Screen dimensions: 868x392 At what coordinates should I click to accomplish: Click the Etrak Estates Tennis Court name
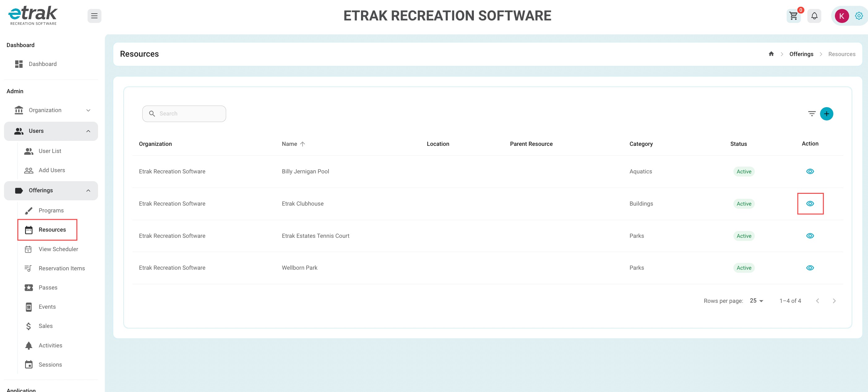[x=316, y=236]
